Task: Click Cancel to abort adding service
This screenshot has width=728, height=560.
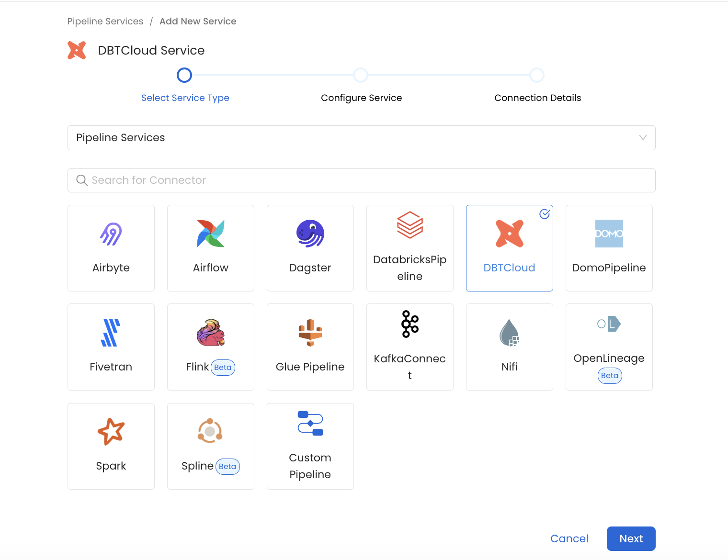Action: (x=569, y=538)
